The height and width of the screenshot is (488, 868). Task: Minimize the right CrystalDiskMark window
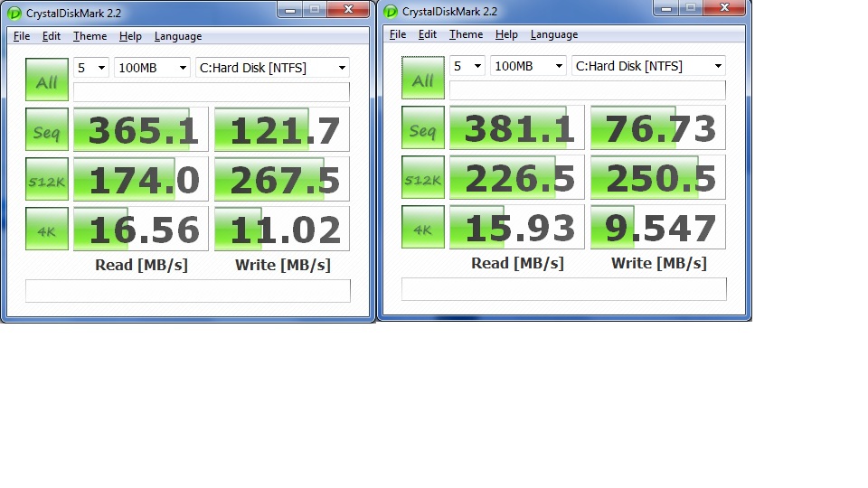pos(666,8)
